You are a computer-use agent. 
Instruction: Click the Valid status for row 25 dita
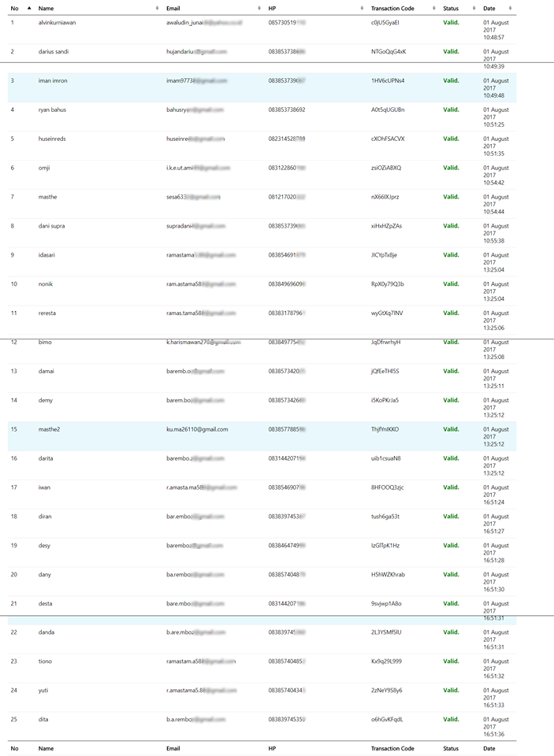pyautogui.click(x=451, y=719)
